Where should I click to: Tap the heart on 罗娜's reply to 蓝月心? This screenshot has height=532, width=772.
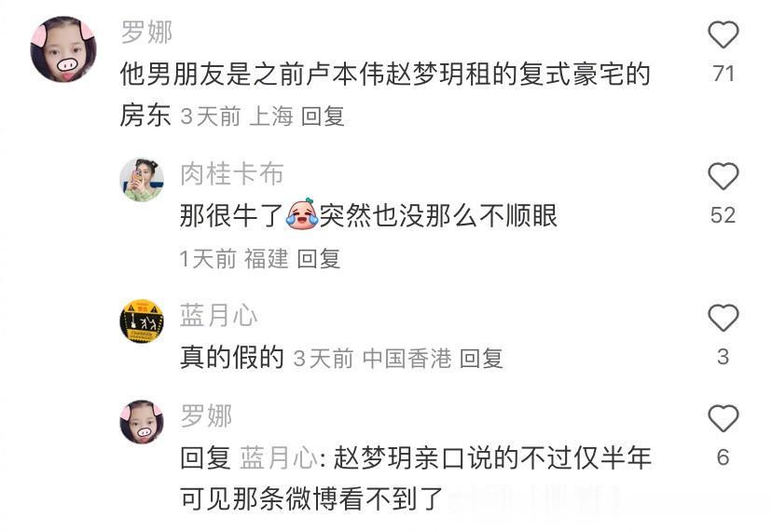[723, 419]
